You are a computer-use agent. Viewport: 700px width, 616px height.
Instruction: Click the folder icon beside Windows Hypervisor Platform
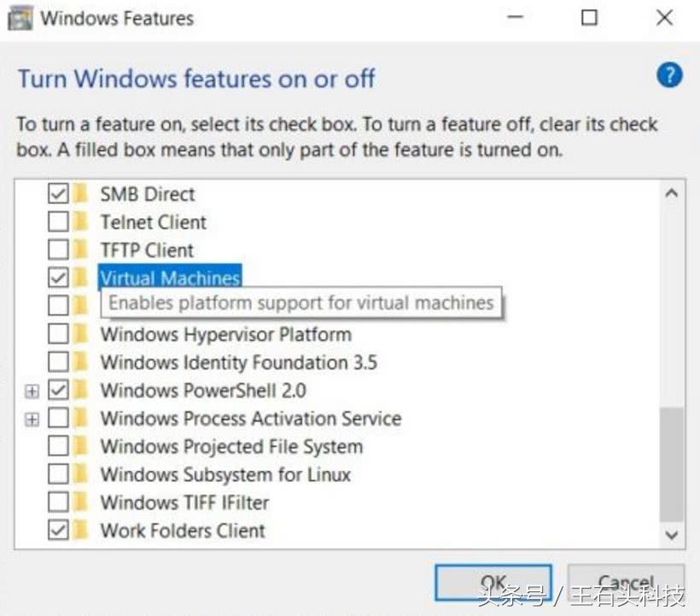pos(80,334)
